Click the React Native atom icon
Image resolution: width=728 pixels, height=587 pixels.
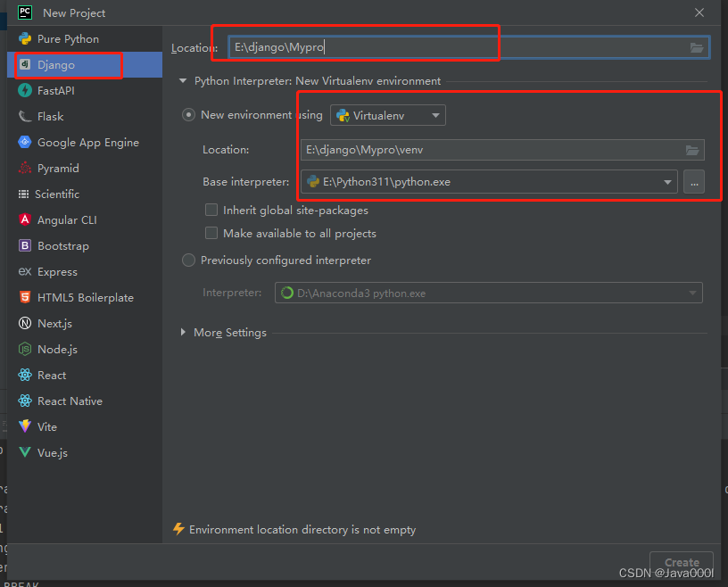click(x=25, y=401)
